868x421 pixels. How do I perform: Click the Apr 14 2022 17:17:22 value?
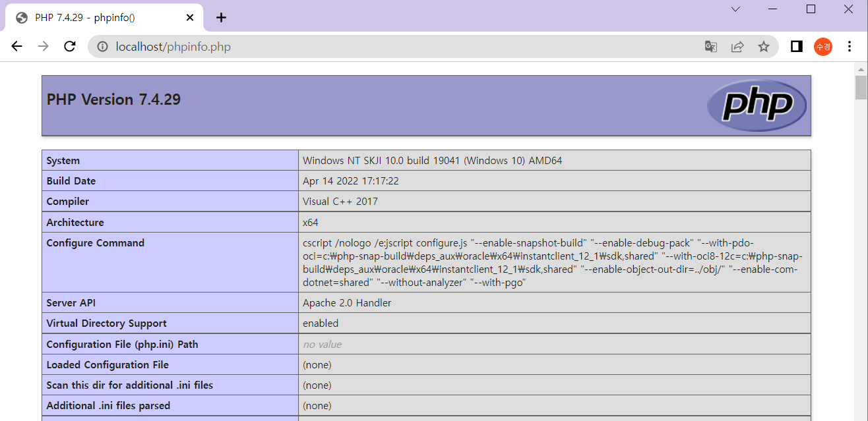click(x=351, y=181)
